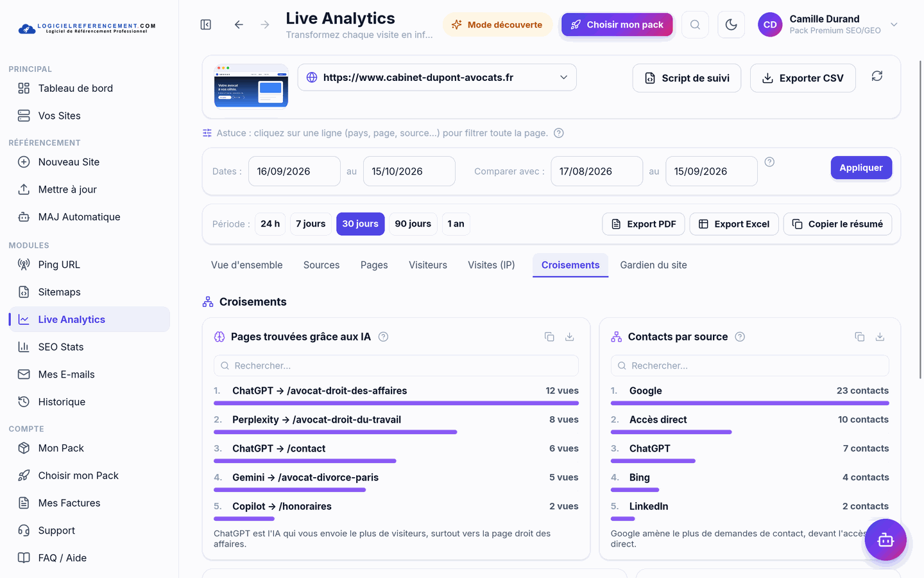Viewport: 924px width, 578px height.
Task: Click Export Excel button
Action: pos(734,223)
